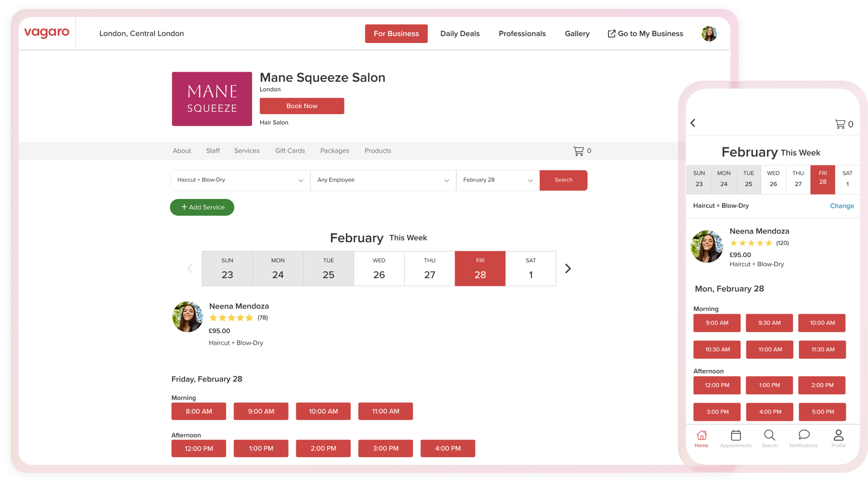
Task: Open the Gift Cards tab
Action: (x=290, y=150)
